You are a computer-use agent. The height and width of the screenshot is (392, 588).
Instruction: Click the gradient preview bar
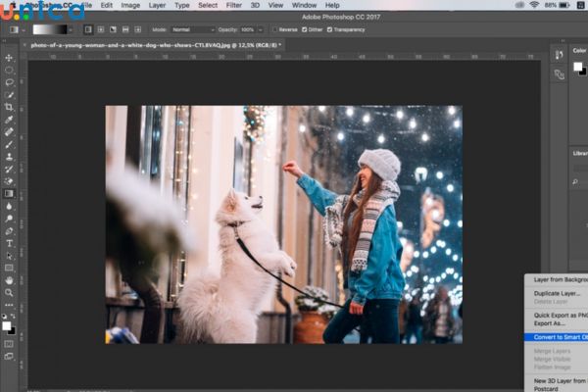pyautogui.click(x=50, y=29)
